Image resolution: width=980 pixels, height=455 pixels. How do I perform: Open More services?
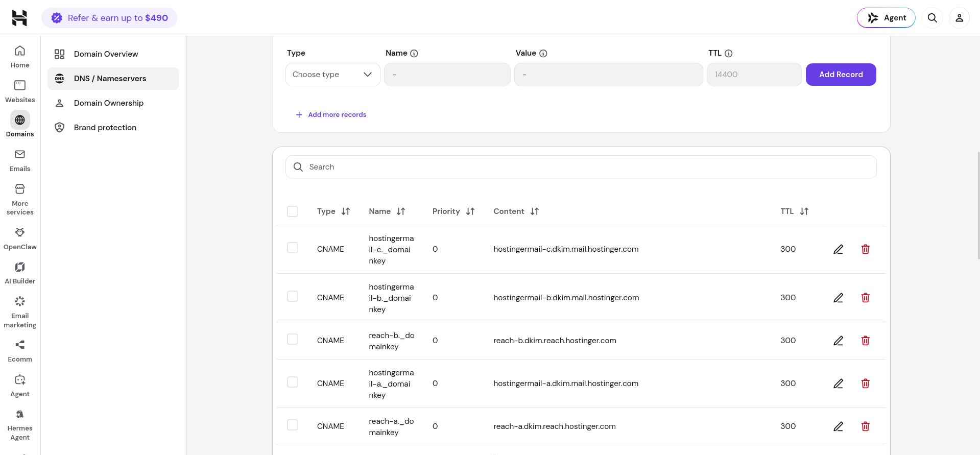coord(20,200)
